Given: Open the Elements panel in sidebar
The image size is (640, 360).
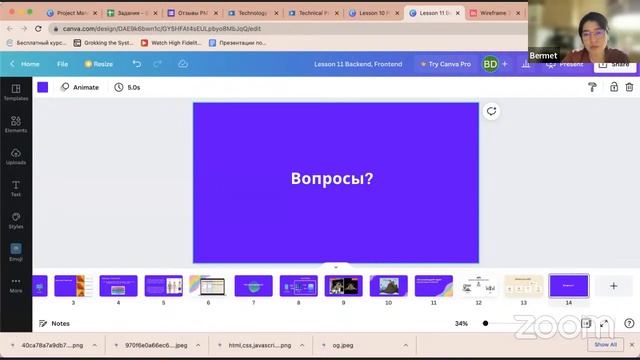Looking at the screenshot, I should point(16,124).
